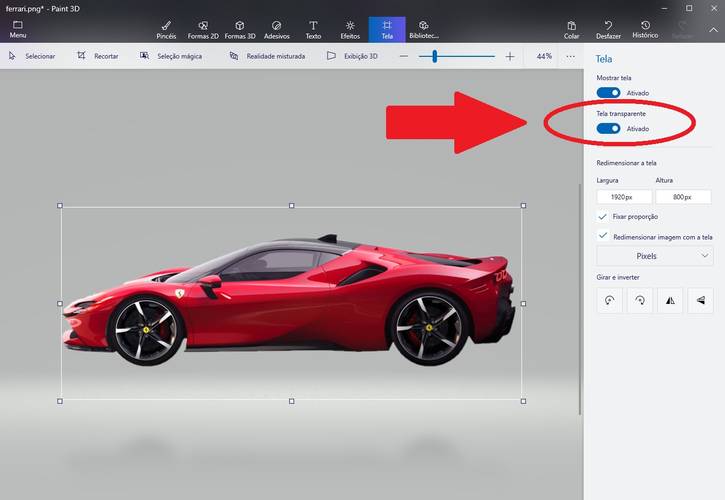
Task: Uncheck Redimensionar imagem com a tela
Action: (602, 236)
